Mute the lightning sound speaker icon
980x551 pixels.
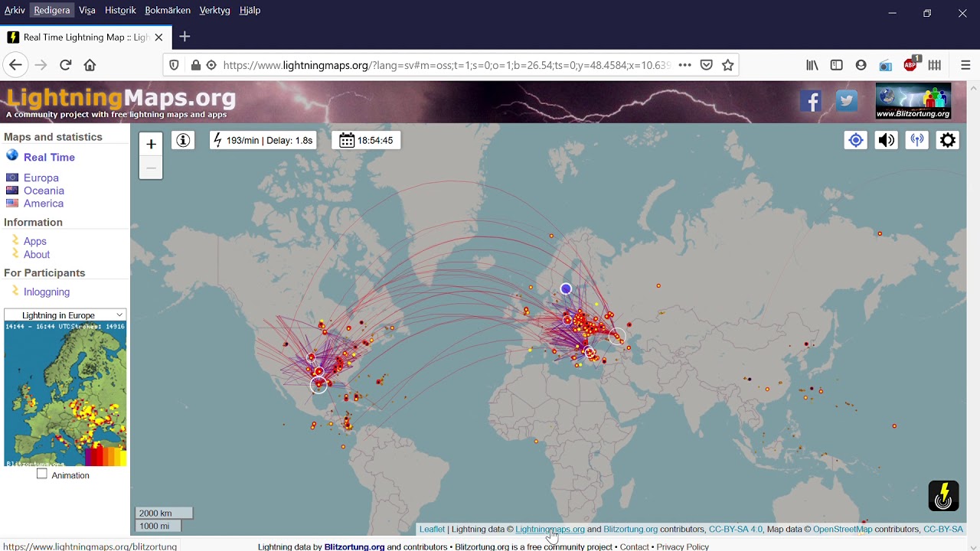click(887, 140)
